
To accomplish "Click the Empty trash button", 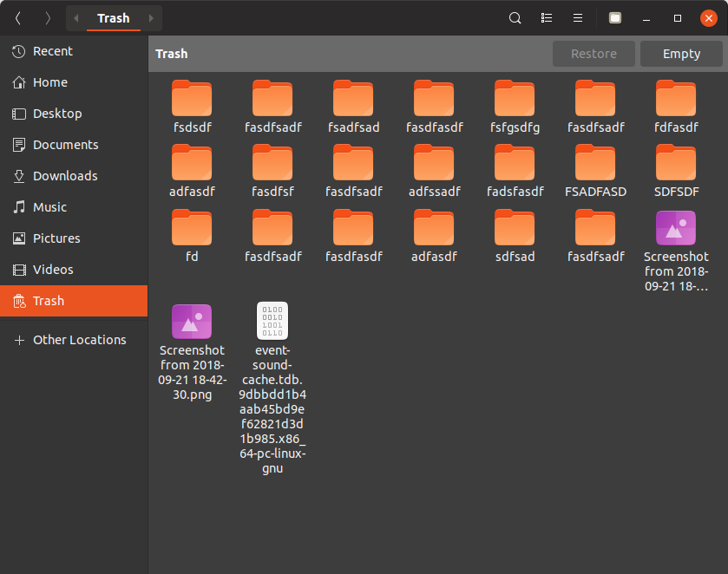I will point(681,54).
